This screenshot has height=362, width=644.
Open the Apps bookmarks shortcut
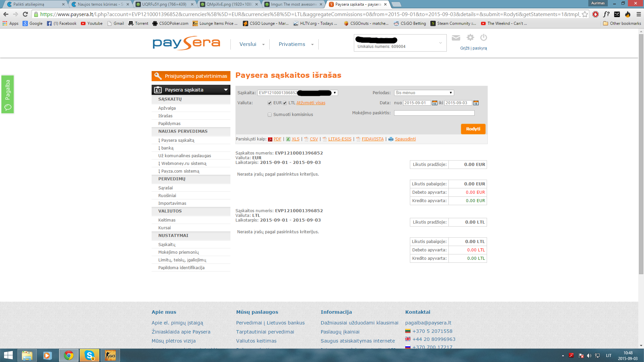(10, 23)
